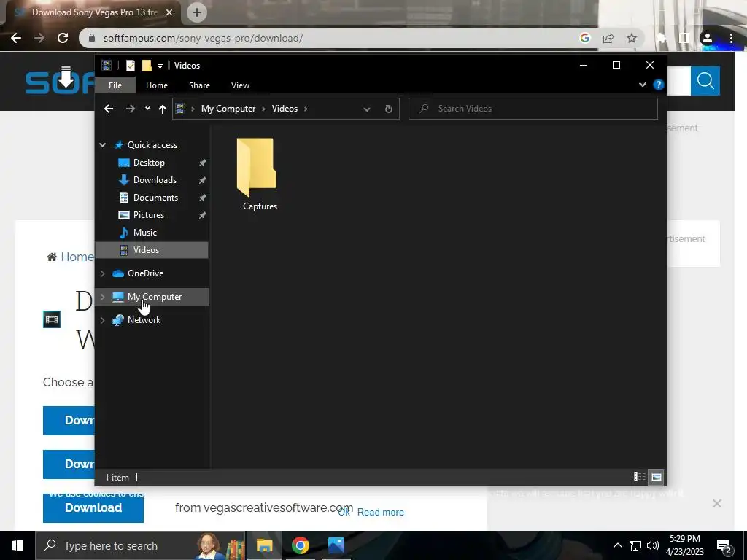Click the Home breadcrumb link on webpage
The image size is (747, 560).
tap(77, 257)
